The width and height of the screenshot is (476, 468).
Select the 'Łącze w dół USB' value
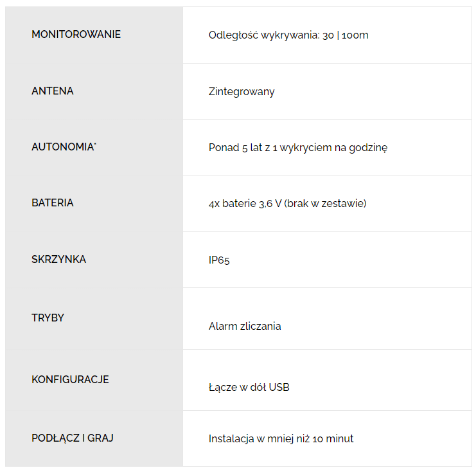[x=249, y=388]
